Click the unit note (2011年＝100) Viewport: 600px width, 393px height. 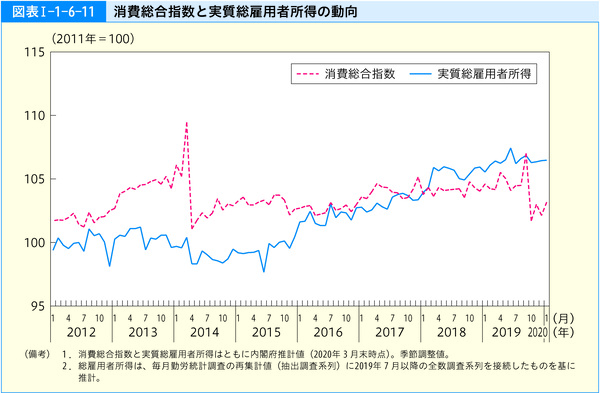click(93, 39)
